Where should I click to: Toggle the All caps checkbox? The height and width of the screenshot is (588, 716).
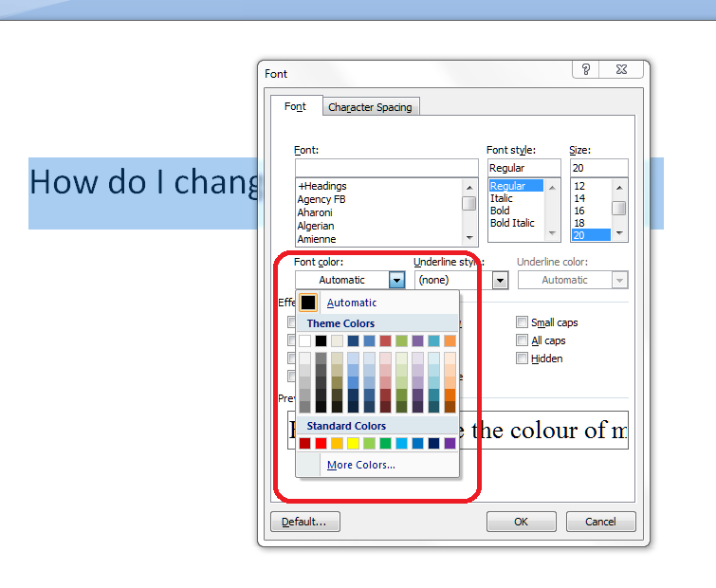522,340
